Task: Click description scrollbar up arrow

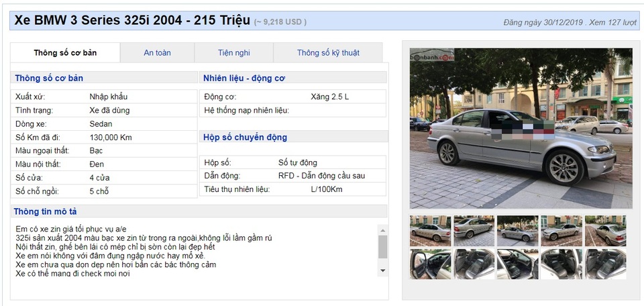Action: click(383, 230)
